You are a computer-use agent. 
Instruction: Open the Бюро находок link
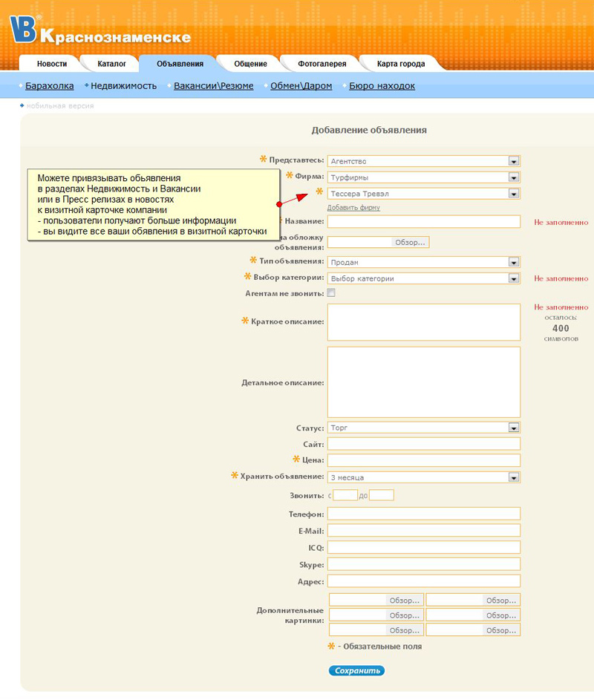click(x=382, y=85)
